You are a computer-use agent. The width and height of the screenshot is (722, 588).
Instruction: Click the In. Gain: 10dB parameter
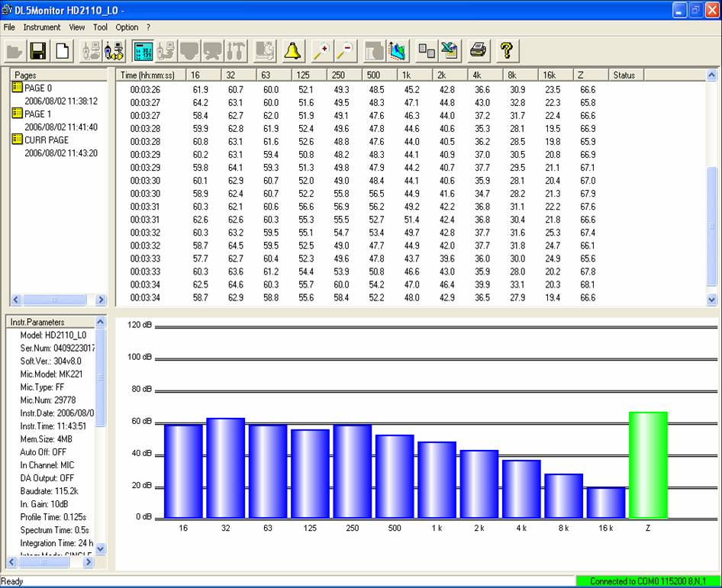tap(44, 504)
